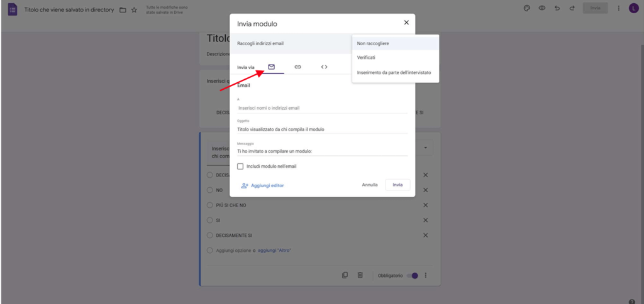Click the Aggiungi editor link

pos(263,185)
